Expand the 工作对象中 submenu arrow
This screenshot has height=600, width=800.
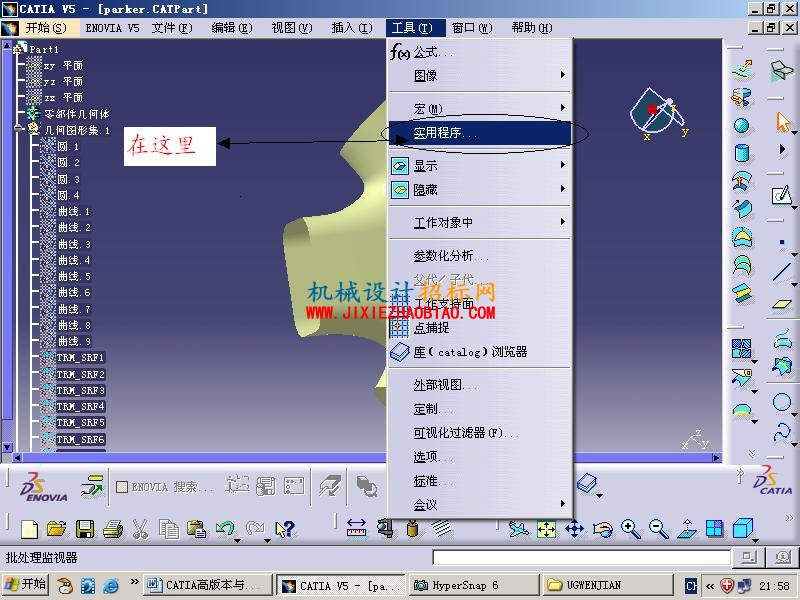click(x=562, y=221)
